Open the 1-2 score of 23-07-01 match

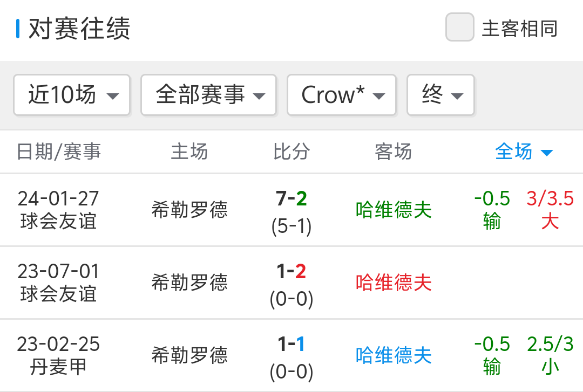(x=291, y=272)
